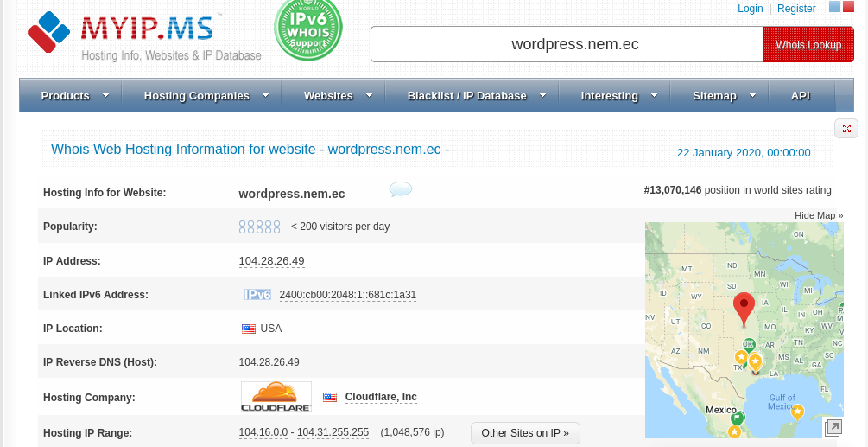Click the IPv6 Whois Support badge
Image resolution: width=868 pixels, height=447 pixels.
point(308,28)
